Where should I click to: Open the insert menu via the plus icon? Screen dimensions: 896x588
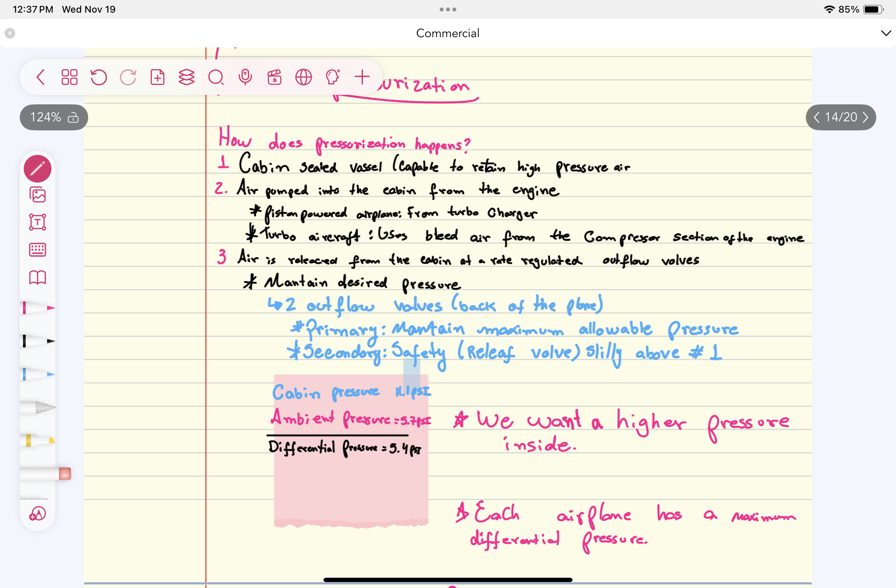pos(362,77)
